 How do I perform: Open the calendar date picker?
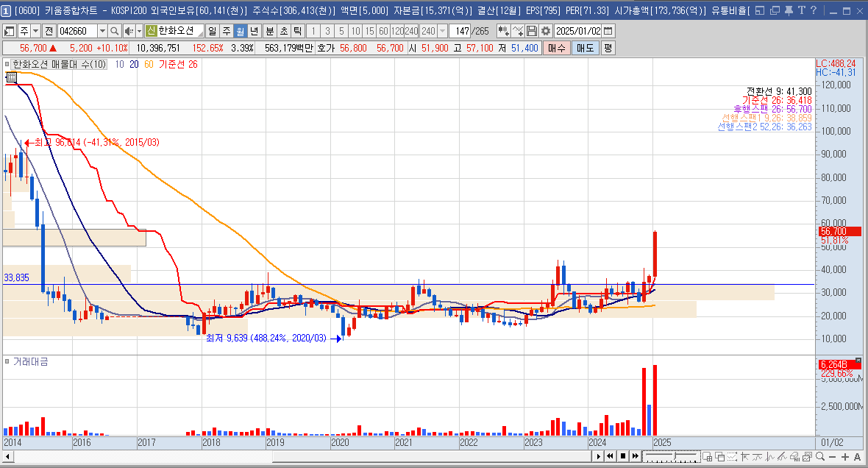click(x=608, y=31)
